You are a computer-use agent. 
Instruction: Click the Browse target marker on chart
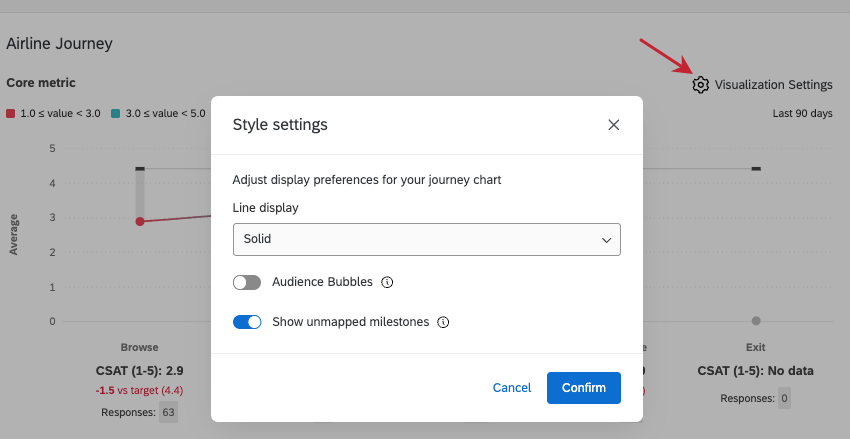[x=140, y=169]
